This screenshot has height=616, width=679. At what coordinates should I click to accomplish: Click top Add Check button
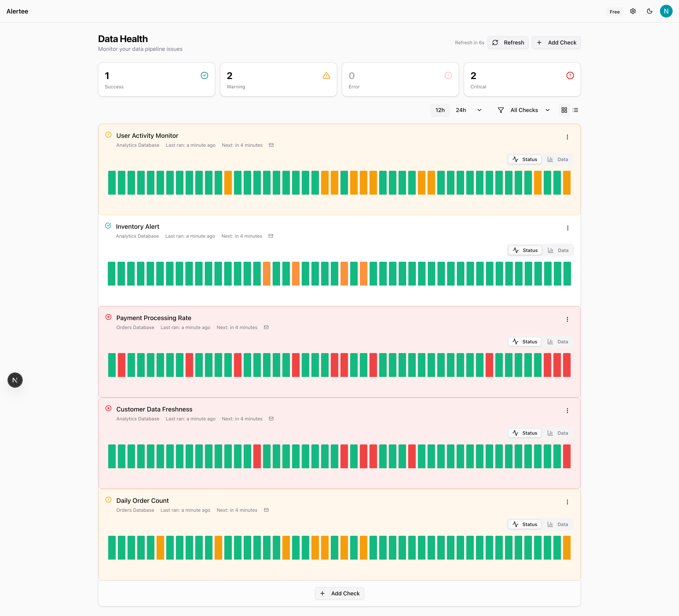pos(556,42)
